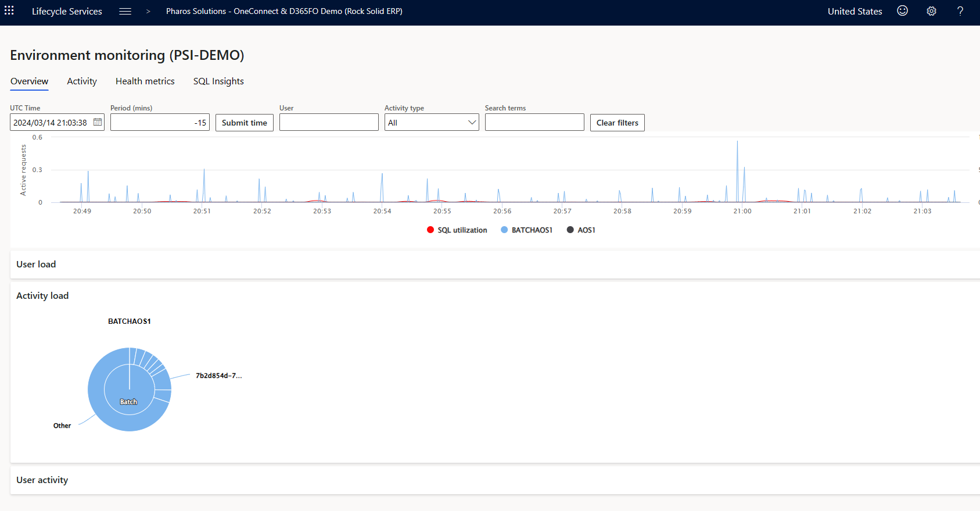Click the BATCHAOS1 donut chart title

point(130,321)
